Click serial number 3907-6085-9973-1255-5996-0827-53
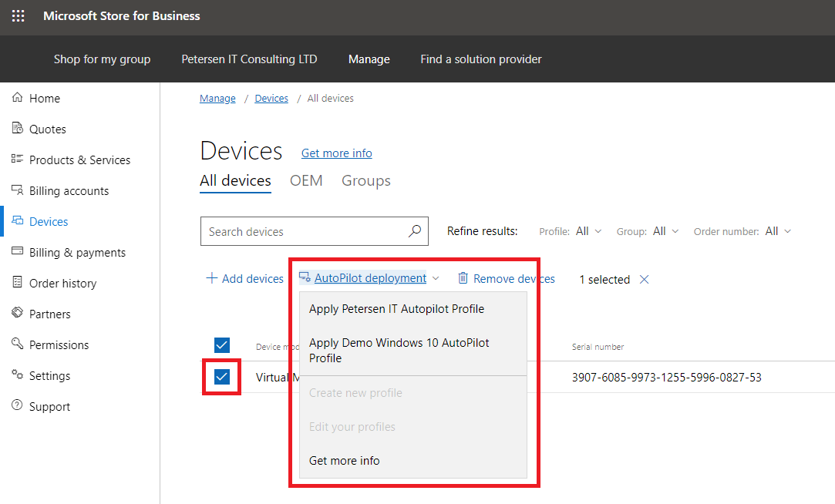The height and width of the screenshot is (504, 835). [x=667, y=378]
